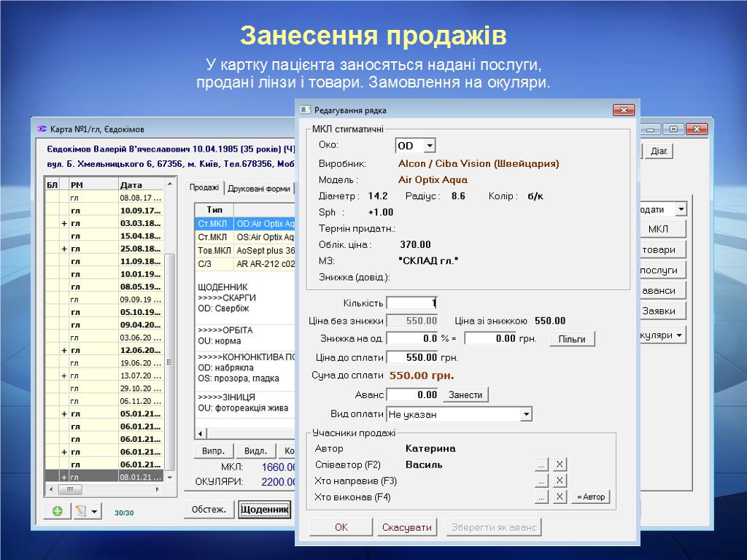This screenshot has width=747, height=560.
Task: Browse for Хто виконав (F4) person
Action: 541,497
